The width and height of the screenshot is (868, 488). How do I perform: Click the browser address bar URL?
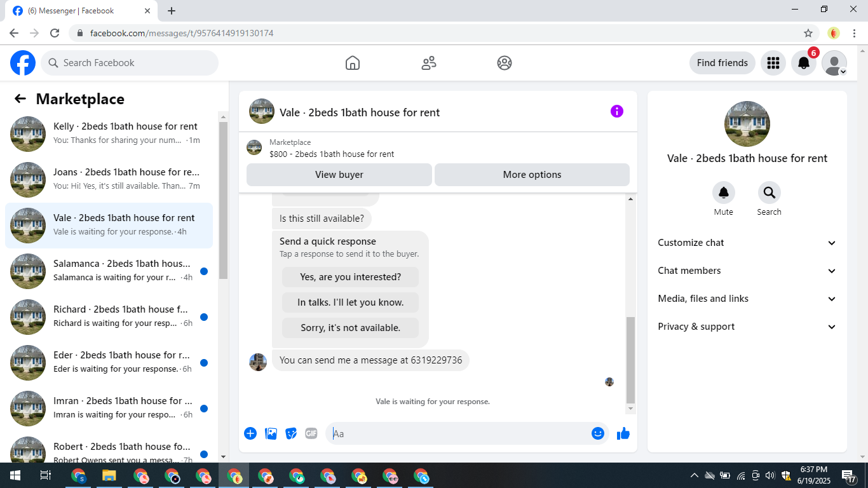[182, 33]
